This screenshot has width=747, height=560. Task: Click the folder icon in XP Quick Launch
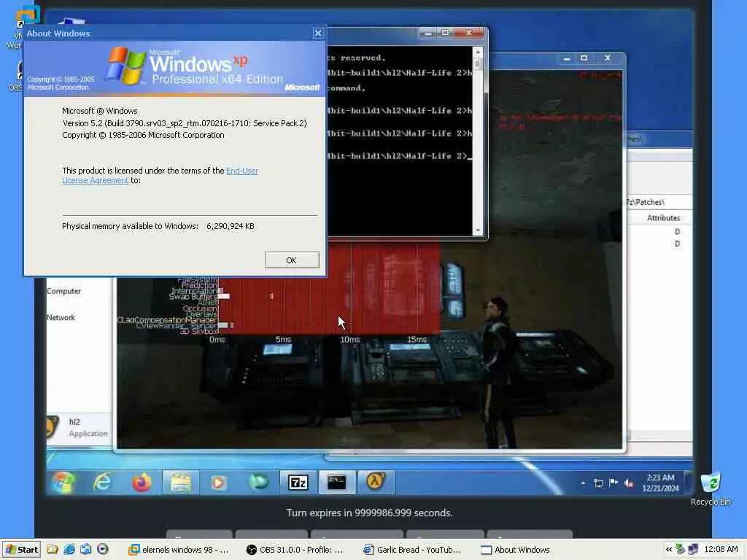pyautogui.click(x=52, y=550)
